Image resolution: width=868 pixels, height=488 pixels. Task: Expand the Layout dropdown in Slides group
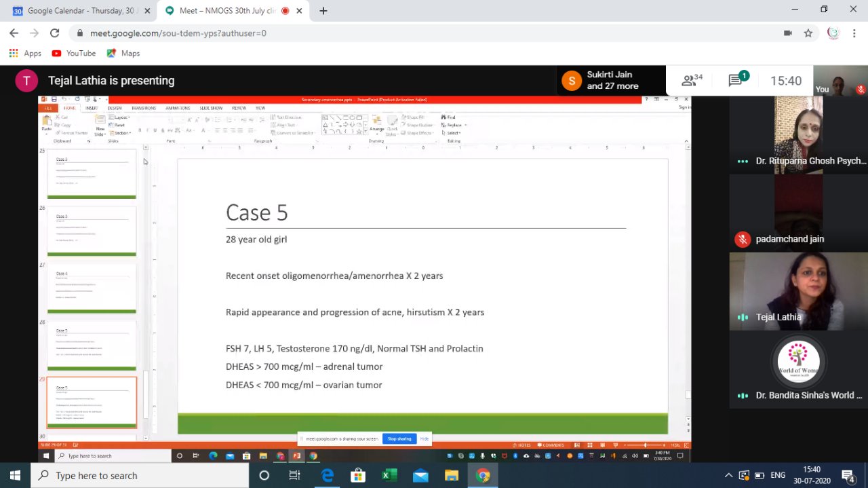click(121, 117)
